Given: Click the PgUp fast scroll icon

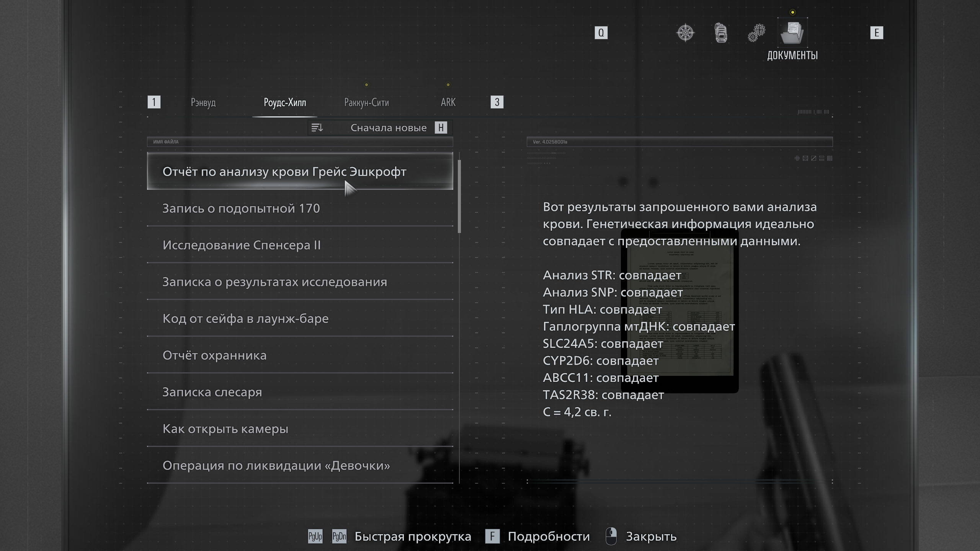Looking at the screenshot, I should [315, 536].
